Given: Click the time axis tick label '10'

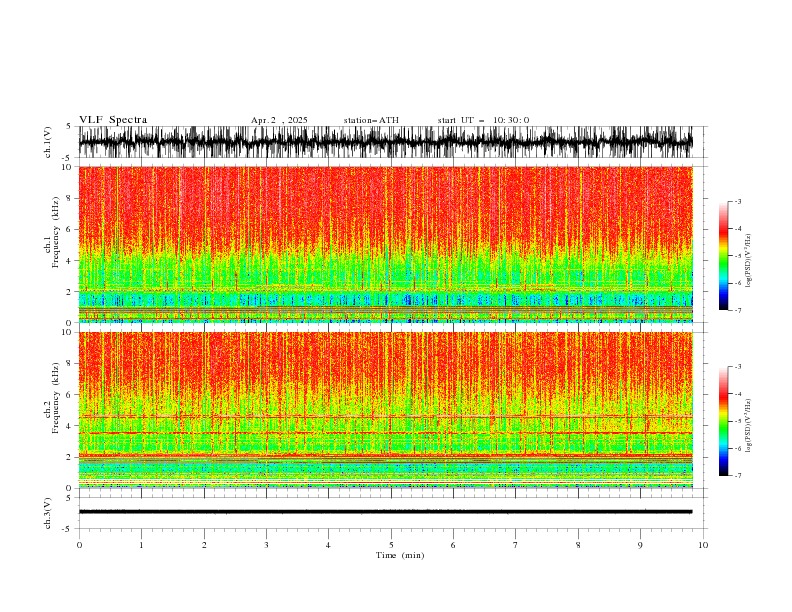Looking at the screenshot, I should pyautogui.click(x=703, y=545).
